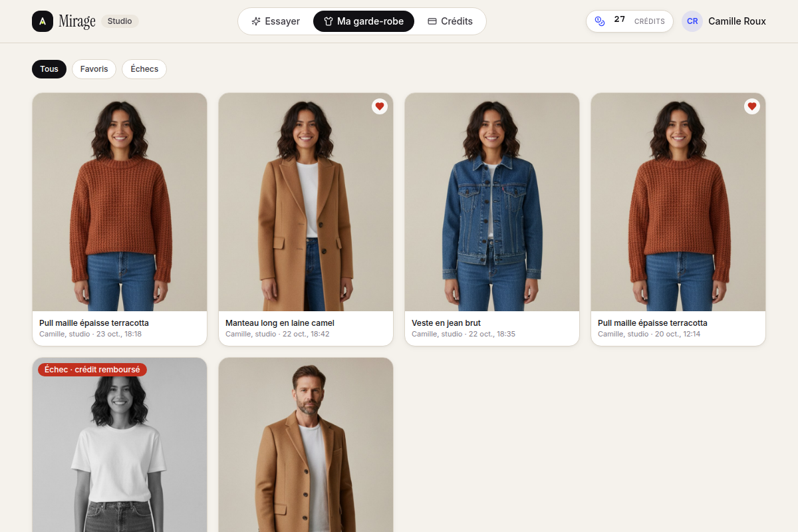Click the shirt icon in Ma garde-robe
Viewport: 798px width, 532px height.
(x=329, y=21)
